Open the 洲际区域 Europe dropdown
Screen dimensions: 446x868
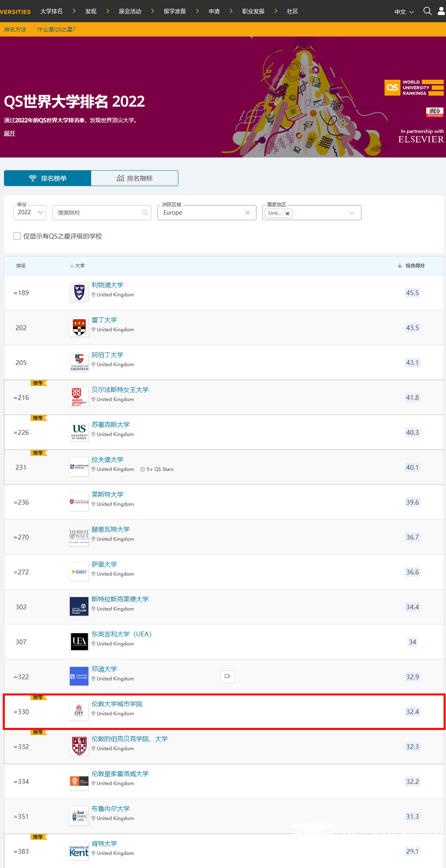tap(207, 213)
